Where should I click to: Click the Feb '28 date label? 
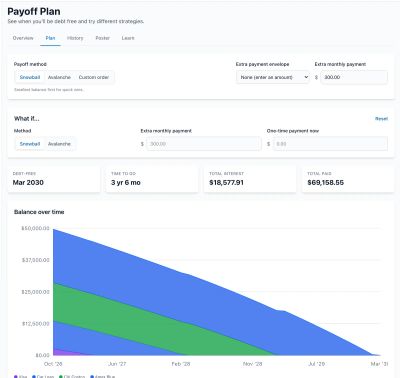click(x=181, y=364)
